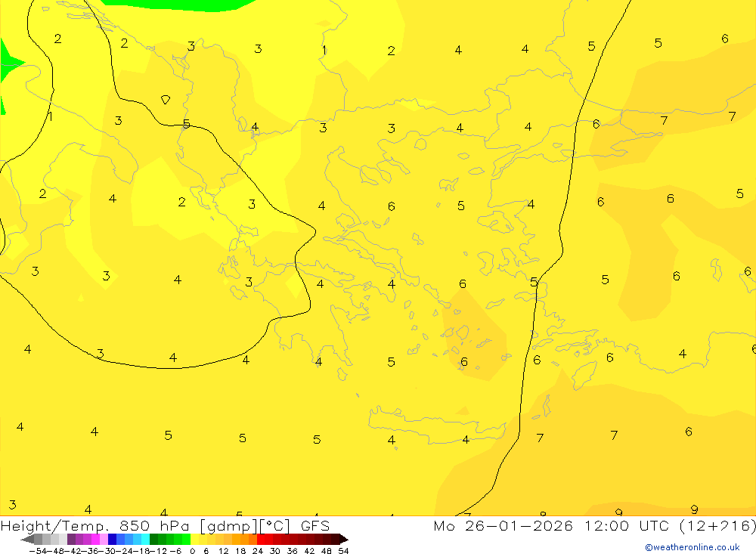Screen dimensions: 756x554
Task: Click the dark right arrow of the color scale
Action: (x=344, y=539)
